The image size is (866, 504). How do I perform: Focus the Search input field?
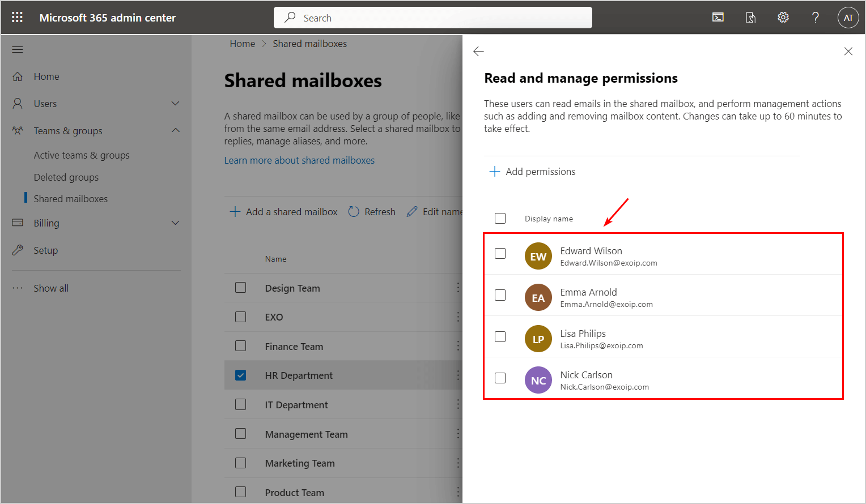(x=433, y=18)
